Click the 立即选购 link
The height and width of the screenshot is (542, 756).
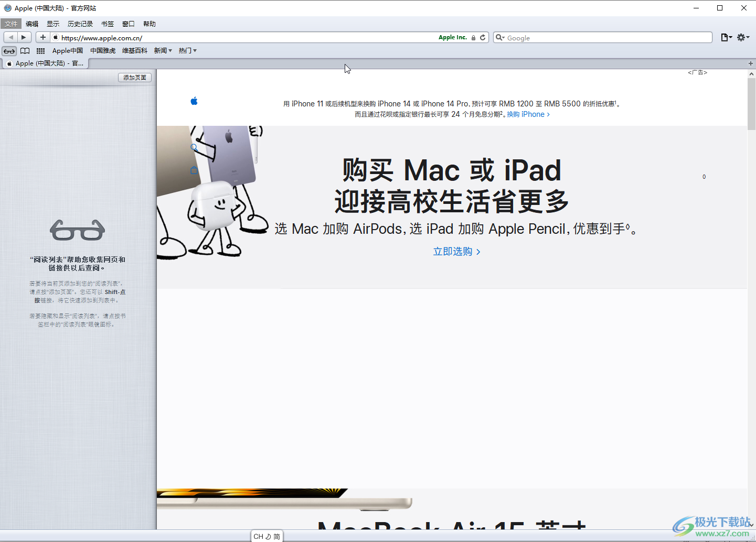456,252
